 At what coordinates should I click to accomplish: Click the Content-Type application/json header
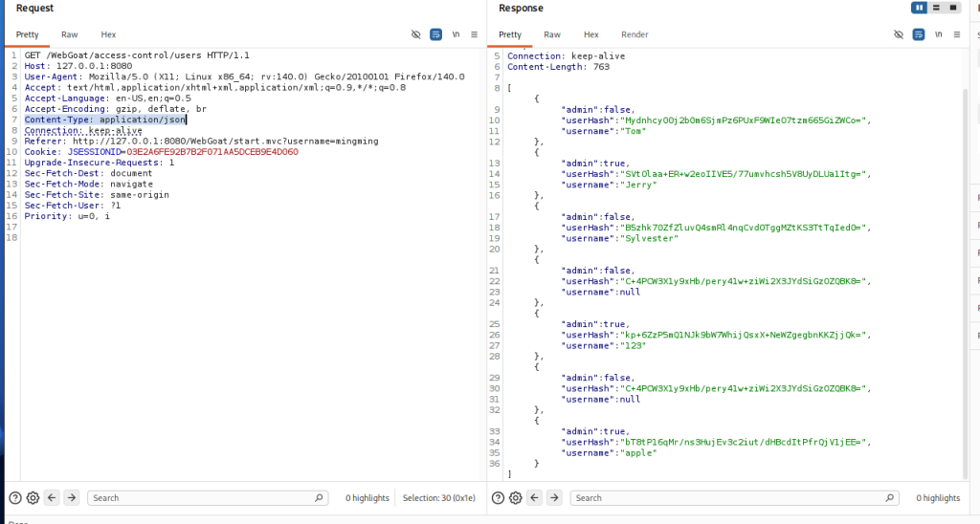[105, 120]
